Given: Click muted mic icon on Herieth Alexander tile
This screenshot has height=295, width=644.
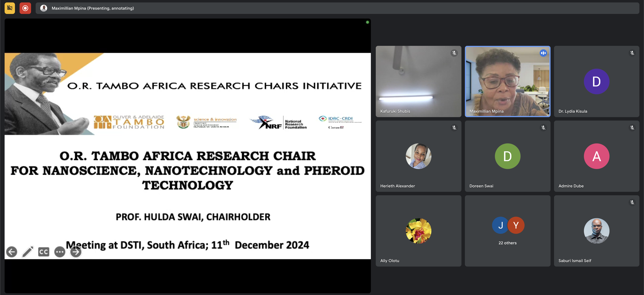Looking at the screenshot, I should [x=454, y=128].
